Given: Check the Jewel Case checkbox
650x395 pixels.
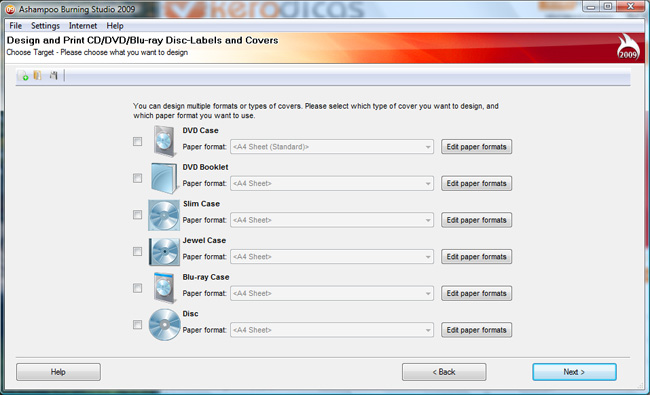Looking at the screenshot, I should [x=137, y=251].
